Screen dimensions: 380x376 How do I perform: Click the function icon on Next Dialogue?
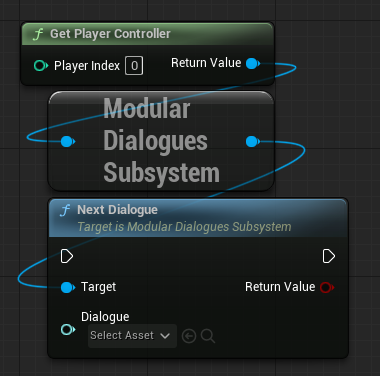65,210
